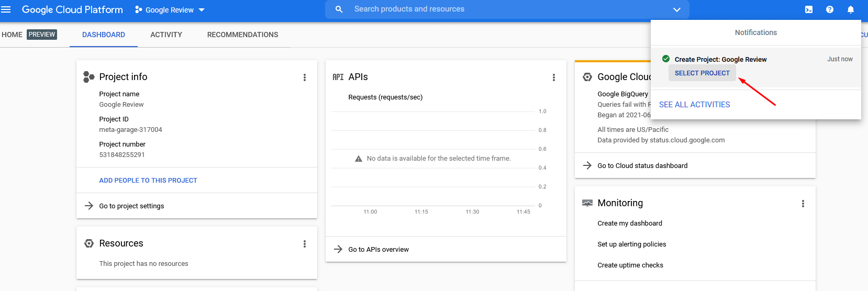868x291 pixels.
Task: Click arrow icon beside Cloud status dashboard
Action: click(587, 165)
